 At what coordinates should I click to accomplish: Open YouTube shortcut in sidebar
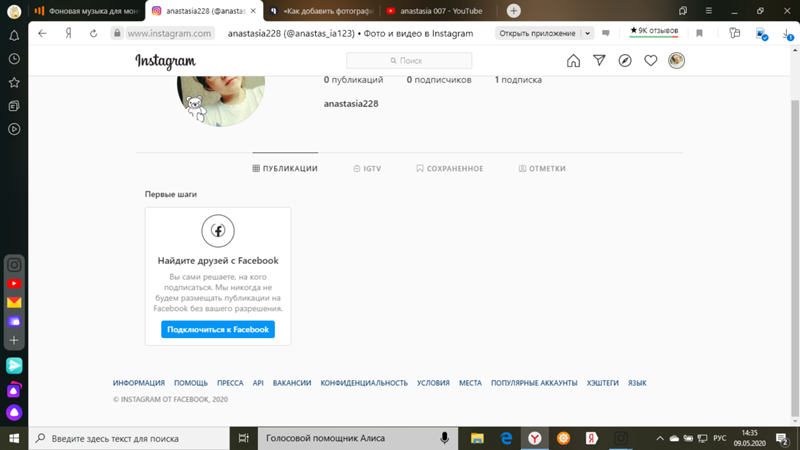tap(14, 284)
